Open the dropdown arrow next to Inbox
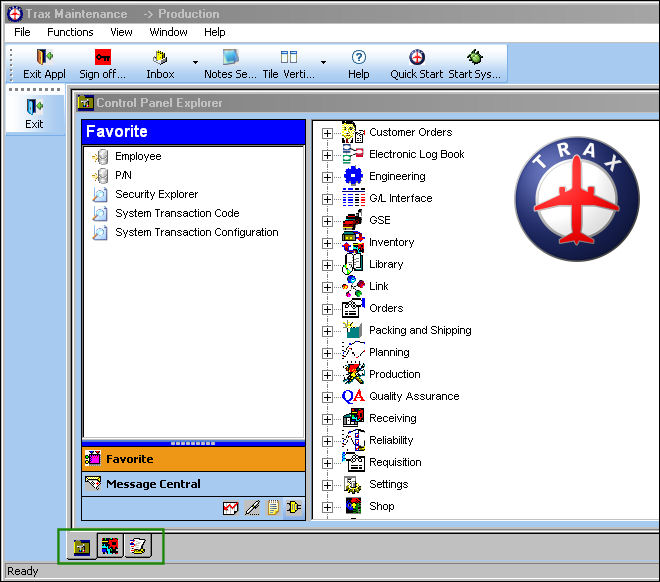660x582 pixels. 195,62
